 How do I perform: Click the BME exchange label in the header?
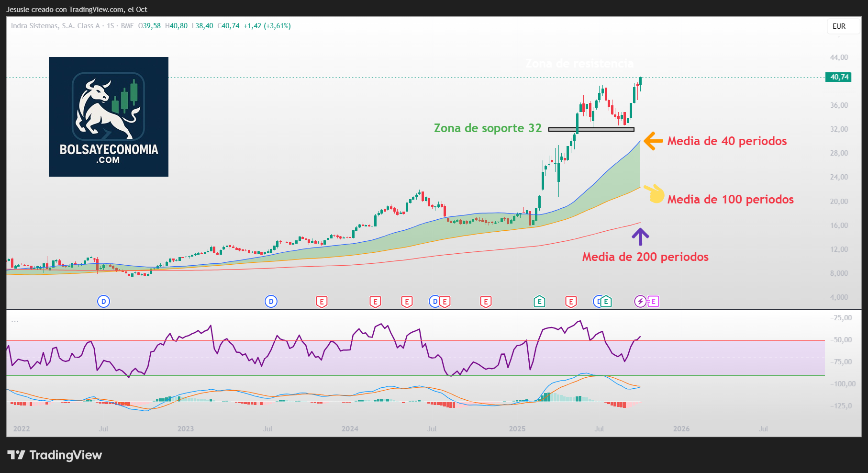click(x=127, y=26)
